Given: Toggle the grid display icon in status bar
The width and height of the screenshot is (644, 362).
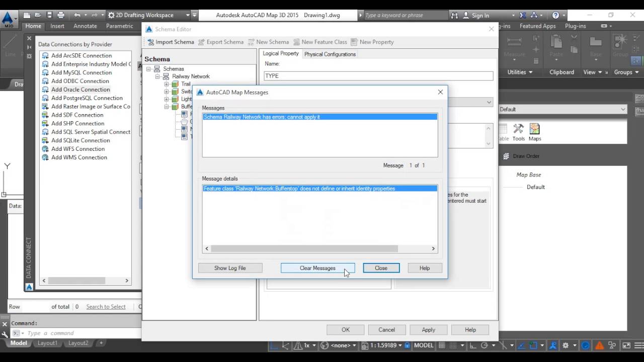Looking at the screenshot, I should pyautogui.click(x=442, y=345).
